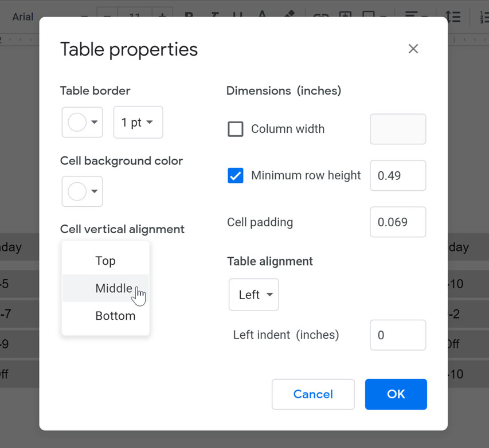Uncheck the Minimum row height checkbox

pyautogui.click(x=236, y=175)
